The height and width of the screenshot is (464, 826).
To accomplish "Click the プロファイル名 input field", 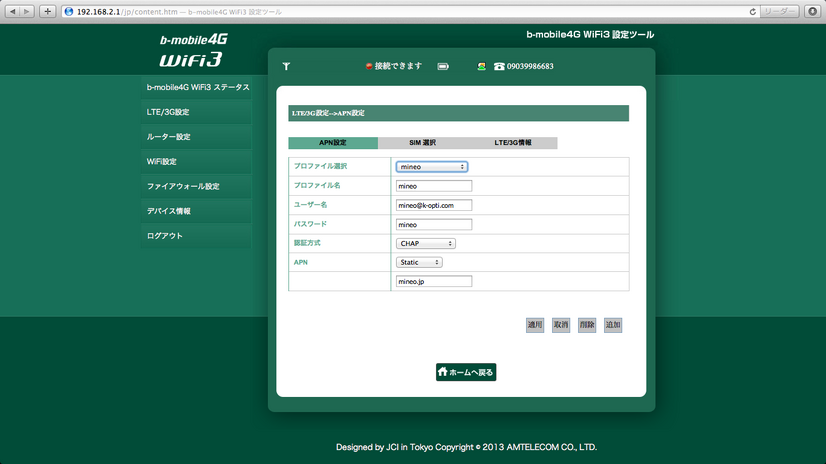I will coord(434,186).
